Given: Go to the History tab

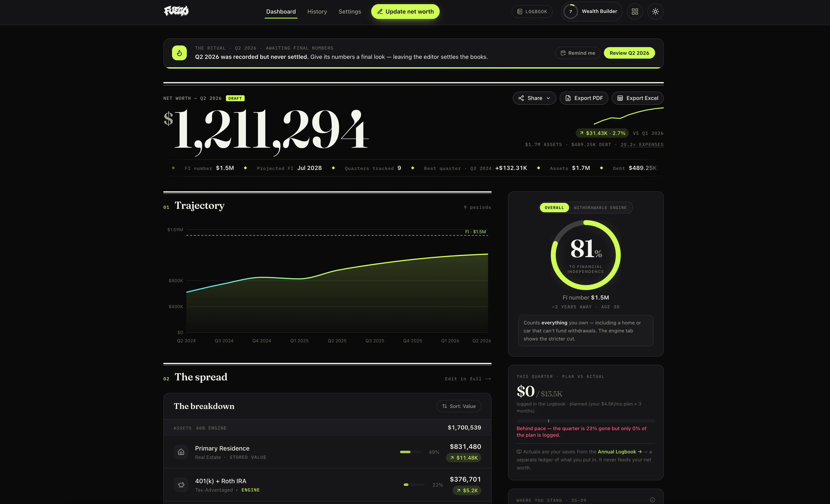Looking at the screenshot, I should pyautogui.click(x=317, y=12).
